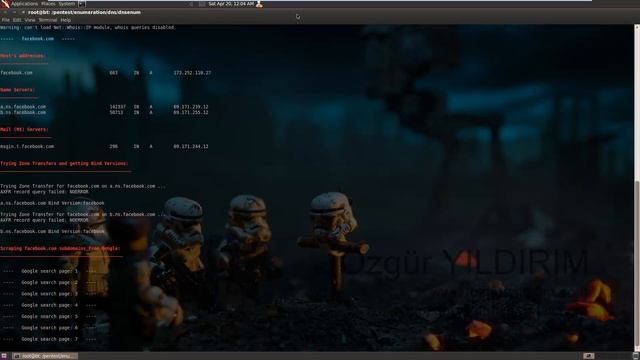Select root@bt terminal taskbar button

coord(44,356)
